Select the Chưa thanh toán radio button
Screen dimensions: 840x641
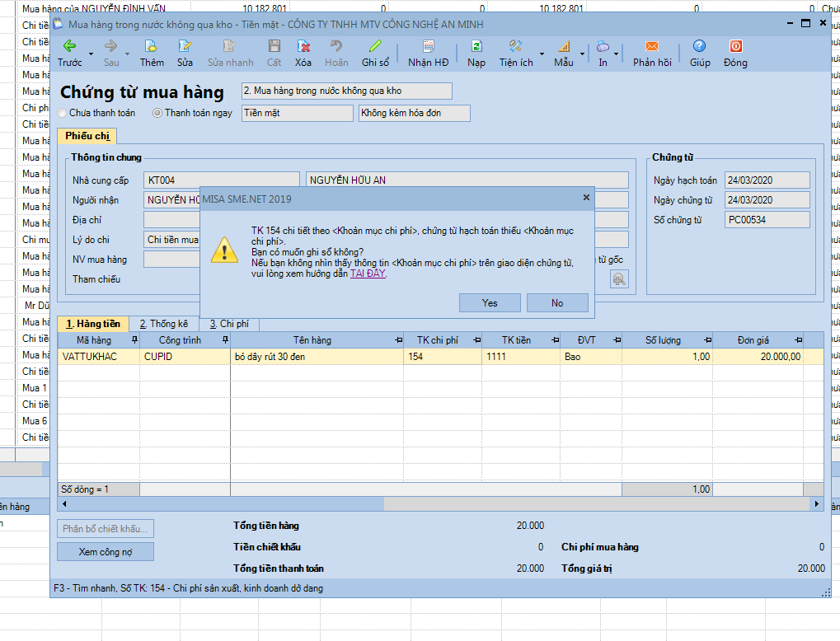pyautogui.click(x=63, y=113)
